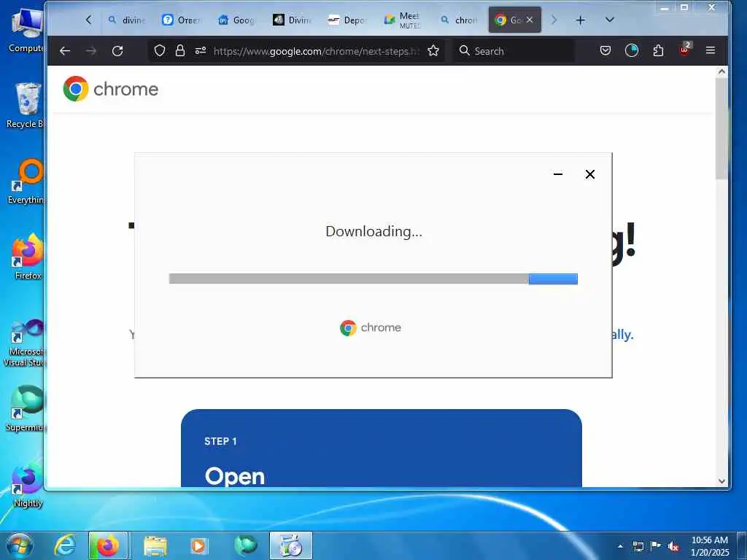Click the STEP 1 Open card
Image resolution: width=747 pixels, height=560 pixels.
(x=381, y=448)
